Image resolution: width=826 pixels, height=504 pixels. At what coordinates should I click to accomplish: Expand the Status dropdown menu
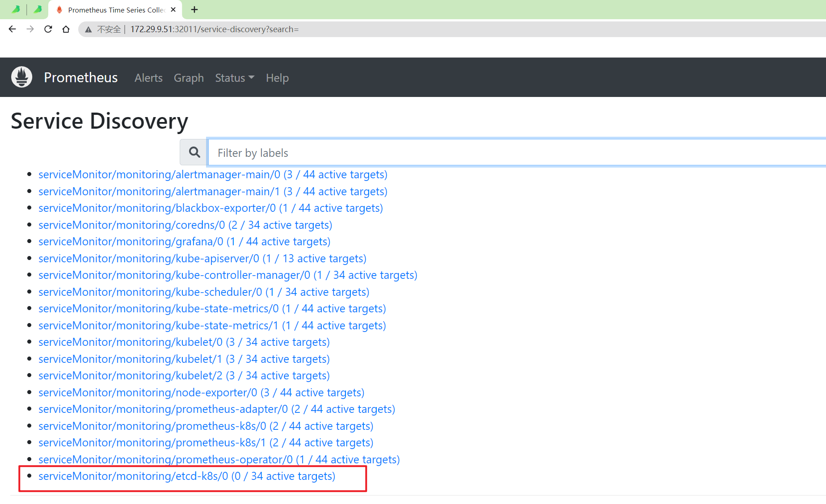click(x=235, y=78)
